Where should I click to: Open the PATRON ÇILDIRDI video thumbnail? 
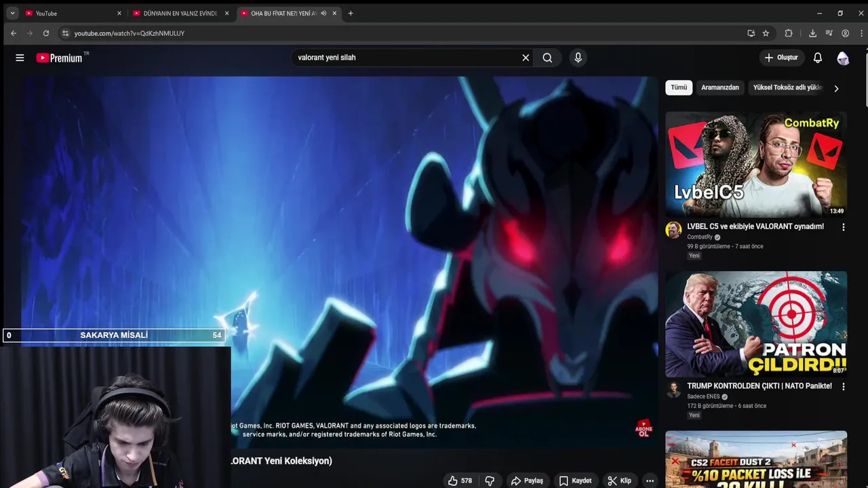coord(756,324)
